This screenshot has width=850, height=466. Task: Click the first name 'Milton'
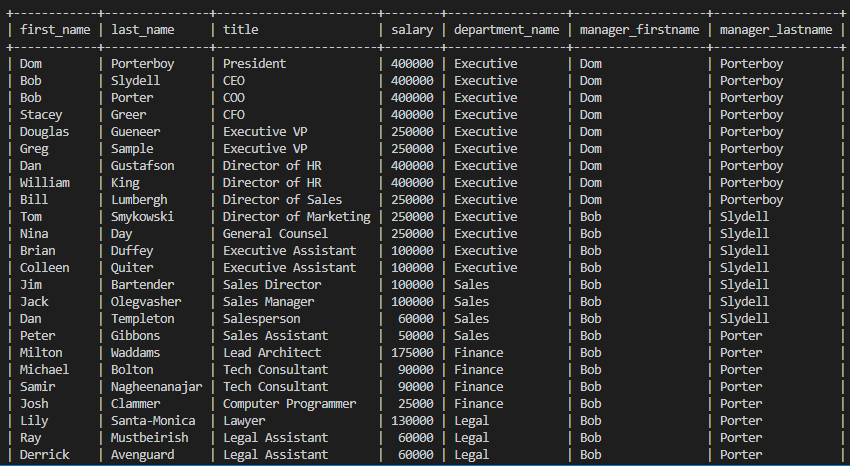[x=41, y=353]
